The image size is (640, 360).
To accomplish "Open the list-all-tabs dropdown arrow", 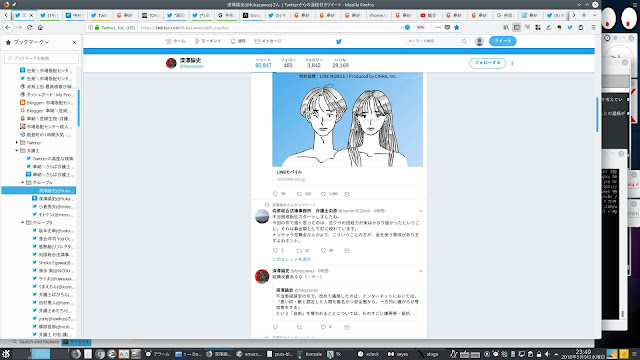I will tap(594, 15).
